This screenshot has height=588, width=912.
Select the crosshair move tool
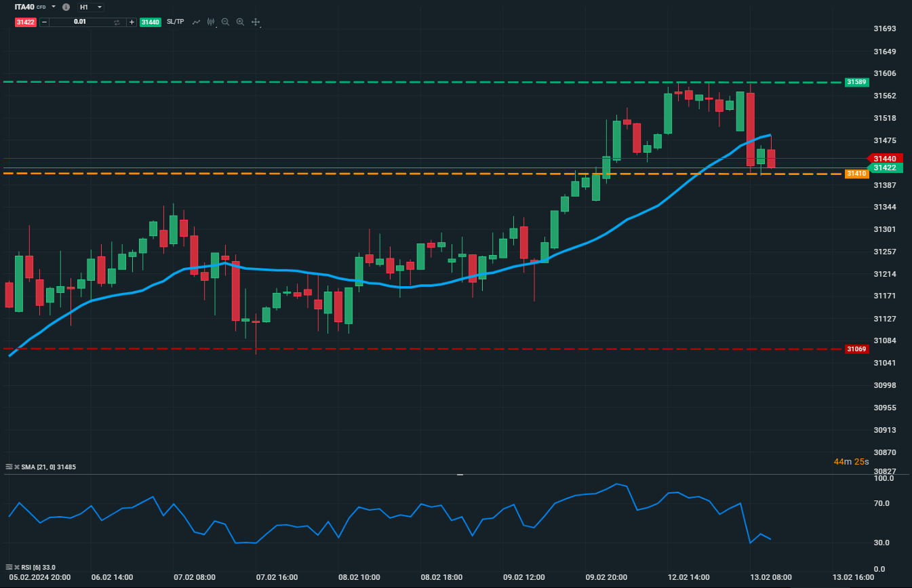coord(256,22)
